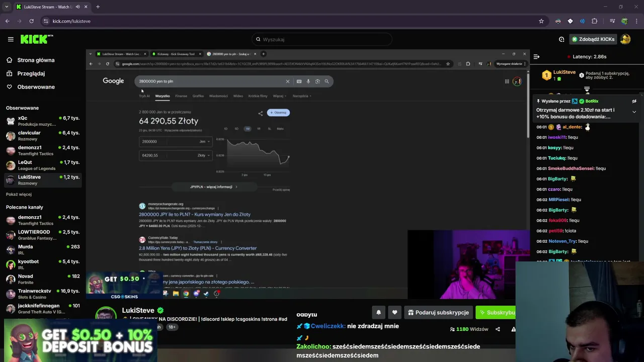Open the tab search dropdown in Chrome

[x=7, y=7]
